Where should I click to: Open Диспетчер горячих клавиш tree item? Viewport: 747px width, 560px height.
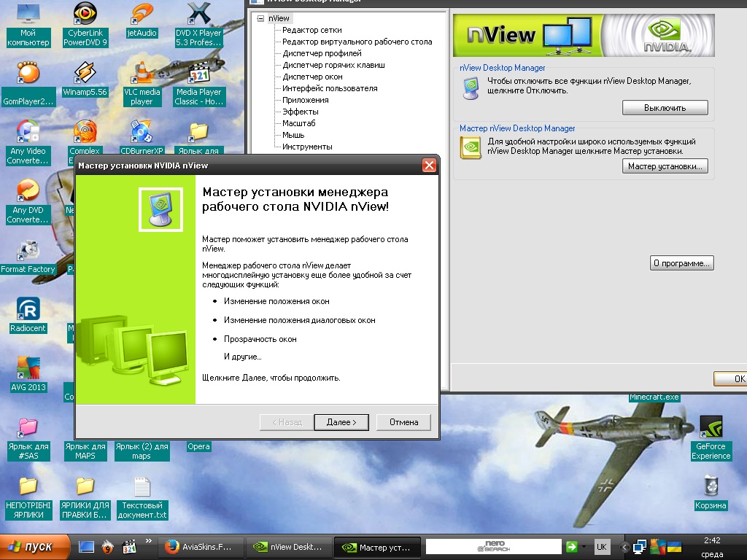point(333,65)
